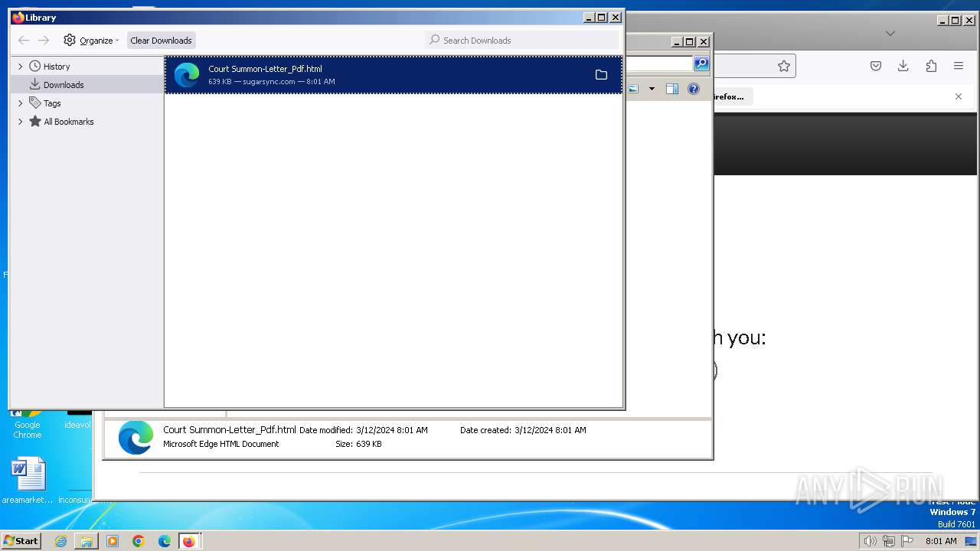
Task: Launch Microsoft Edge from the taskbar
Action: click(165, 541)
